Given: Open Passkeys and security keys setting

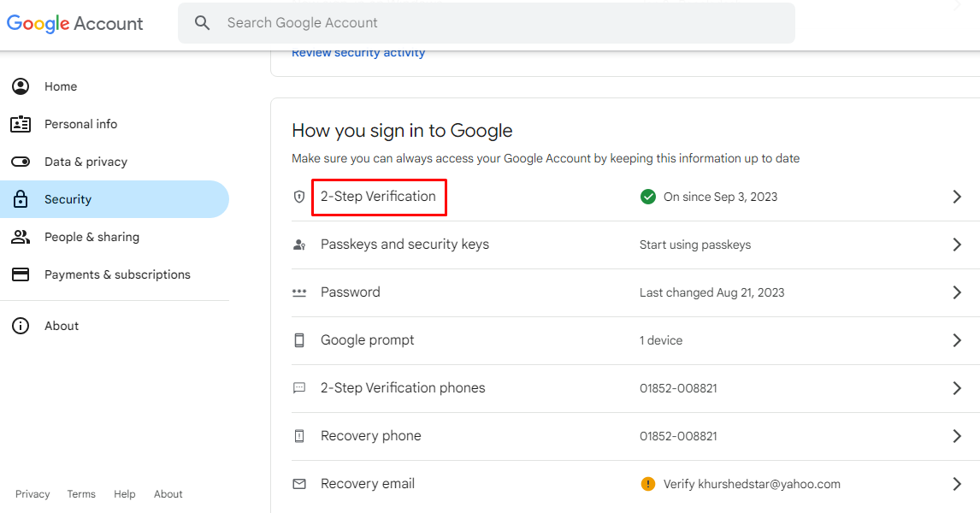Looking at the screenshot, I should point(404,245).
